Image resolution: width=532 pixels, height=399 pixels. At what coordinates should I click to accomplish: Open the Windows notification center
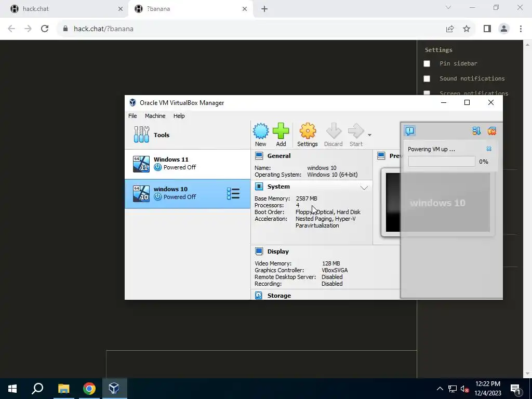(516, 389)
